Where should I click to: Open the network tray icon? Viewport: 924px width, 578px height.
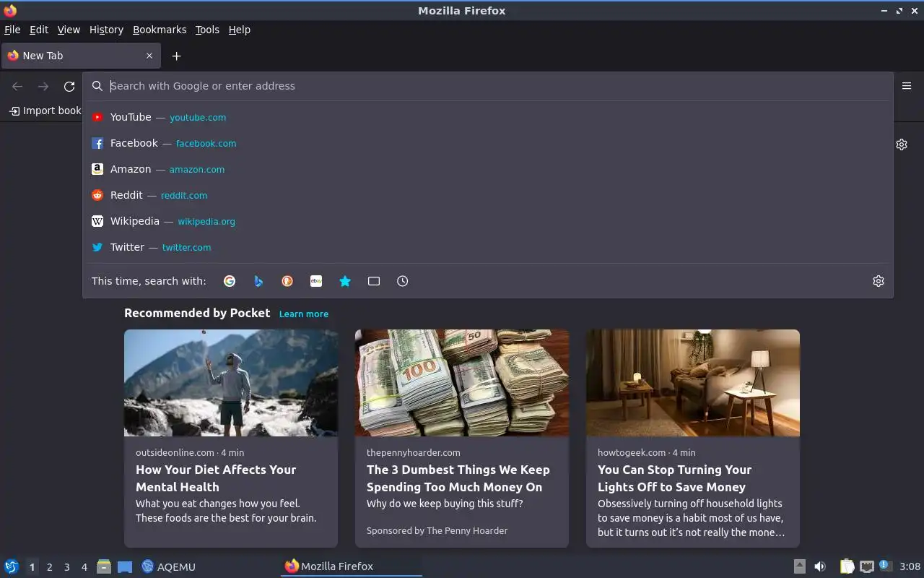[867, 566]
